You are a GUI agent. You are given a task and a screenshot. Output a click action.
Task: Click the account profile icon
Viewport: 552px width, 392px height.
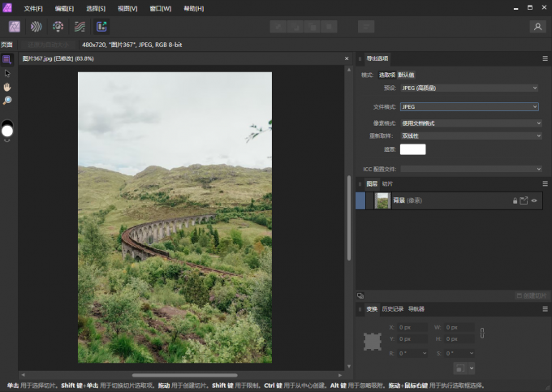pos(537,27)
